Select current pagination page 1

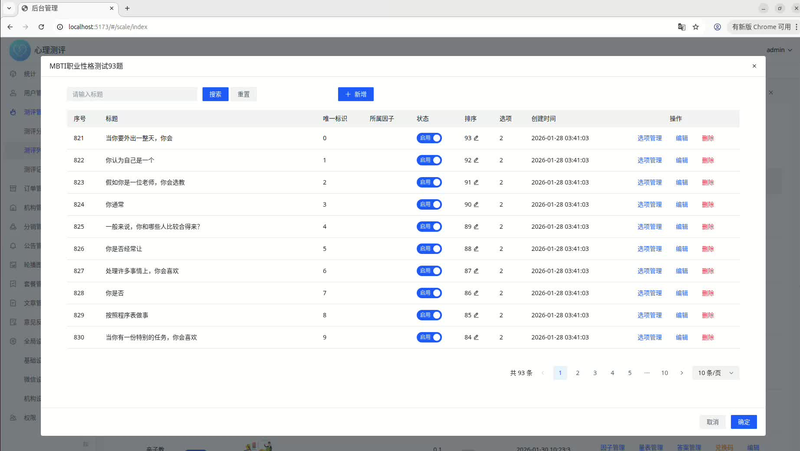click(x=560, y=373)
